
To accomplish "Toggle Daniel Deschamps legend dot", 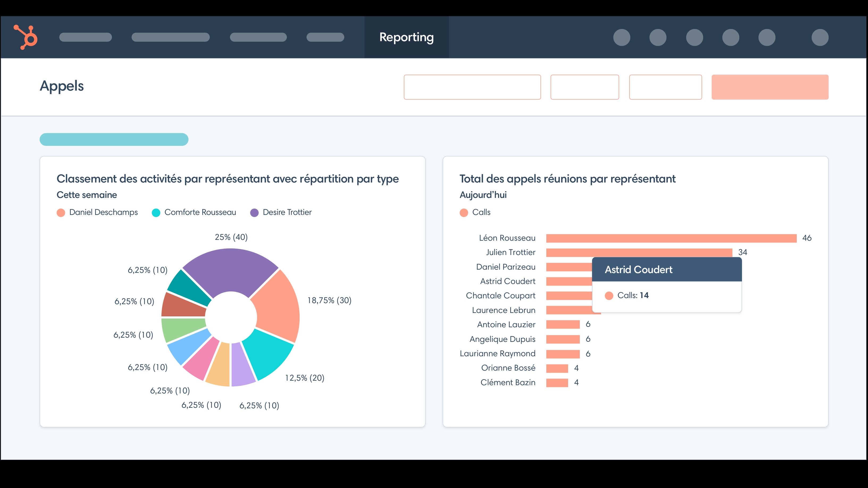I will tap(61, 213).
